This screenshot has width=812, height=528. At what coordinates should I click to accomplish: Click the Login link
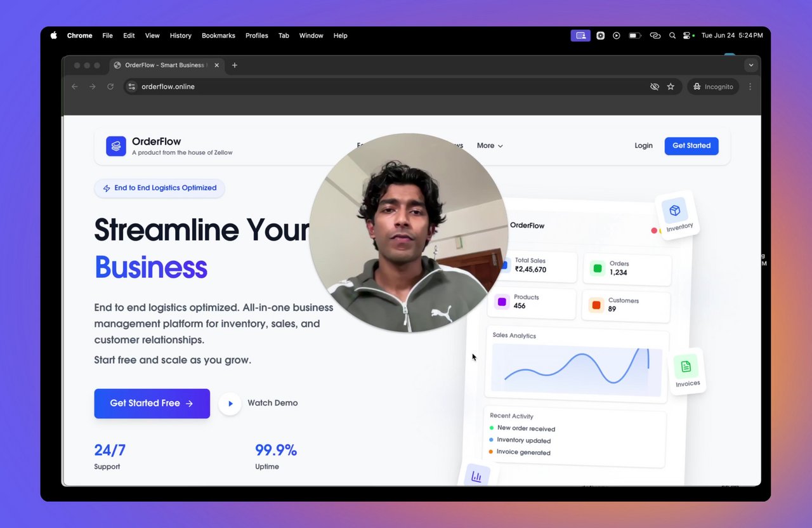click(643, 145)
